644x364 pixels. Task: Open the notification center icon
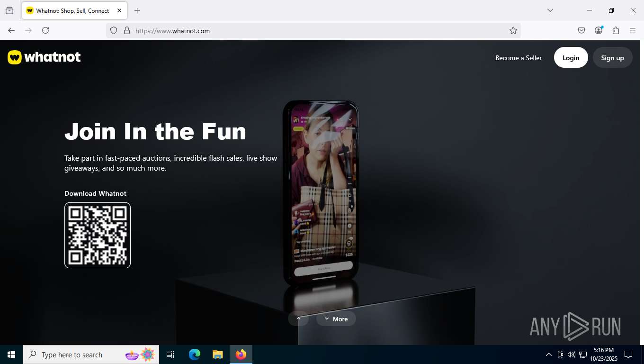click(628, 355)
